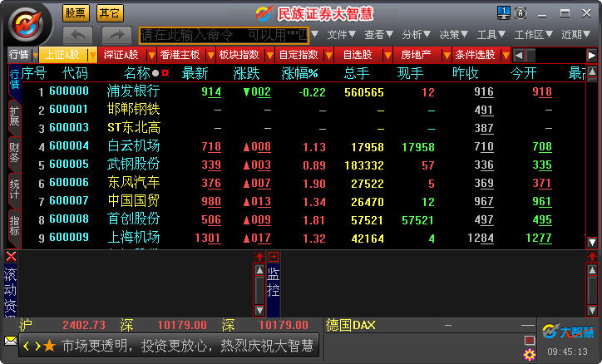Open the 分析 menu

click(x=415, y=35)
